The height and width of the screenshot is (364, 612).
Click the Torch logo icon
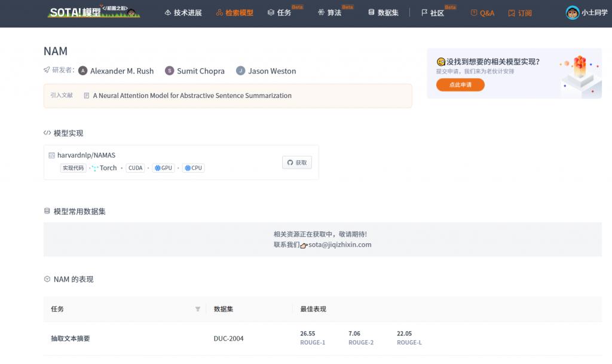click(x=94, y=168)
